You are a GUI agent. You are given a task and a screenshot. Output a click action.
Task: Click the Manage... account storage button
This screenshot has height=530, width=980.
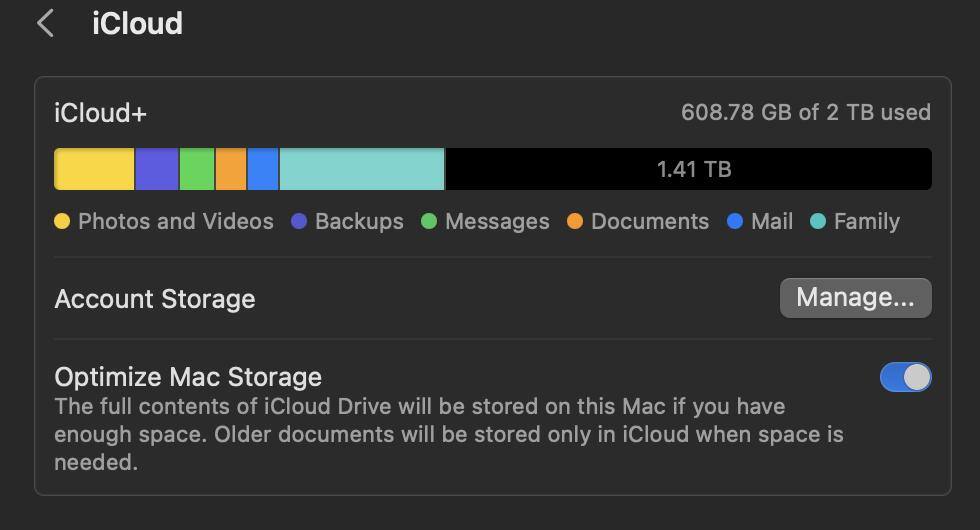[x=855, y=298]
